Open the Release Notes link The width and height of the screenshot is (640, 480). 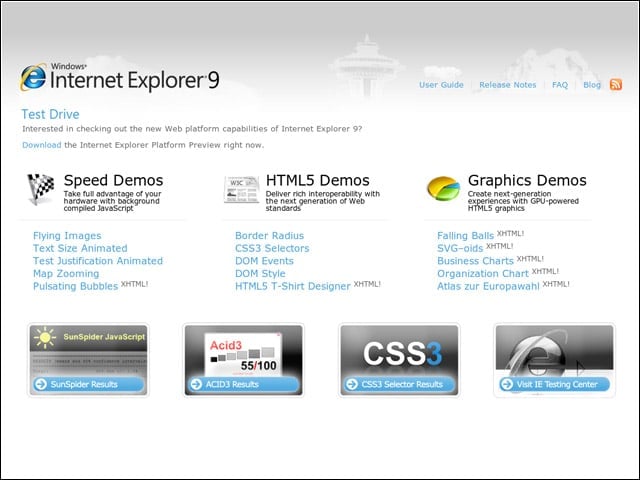(507, 85)
